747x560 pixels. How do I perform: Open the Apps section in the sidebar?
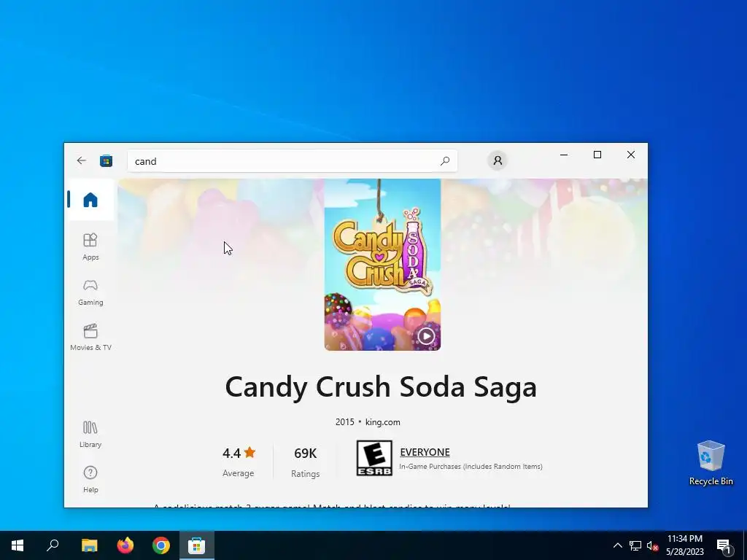pyautogui.click(x=90, y=246)
